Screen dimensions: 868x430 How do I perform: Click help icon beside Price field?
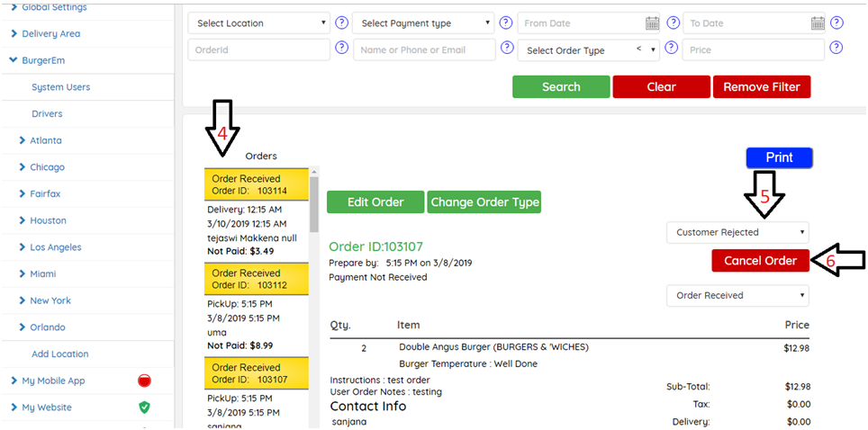pos(836,49)
